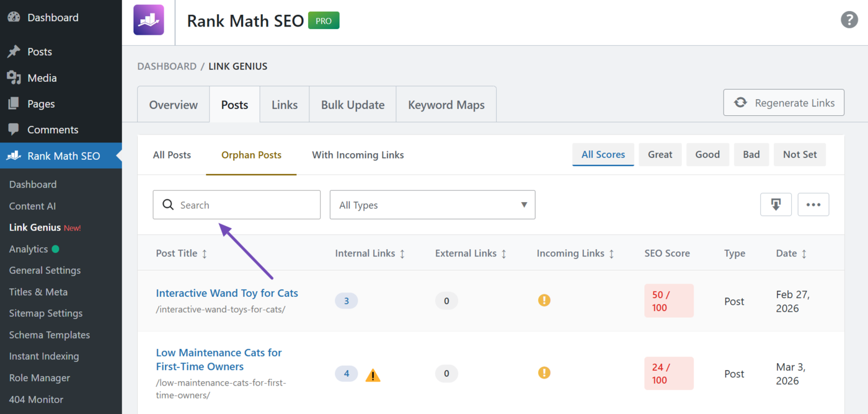Click the DASHBOARD breadcrumb link

[x=167, y=66]
